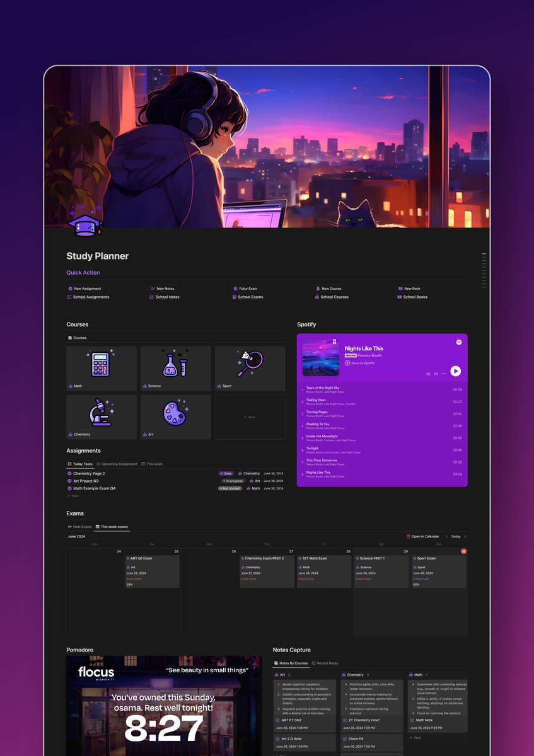
Task: Open the ART Q1 Exam card
Action: (151, 571)
